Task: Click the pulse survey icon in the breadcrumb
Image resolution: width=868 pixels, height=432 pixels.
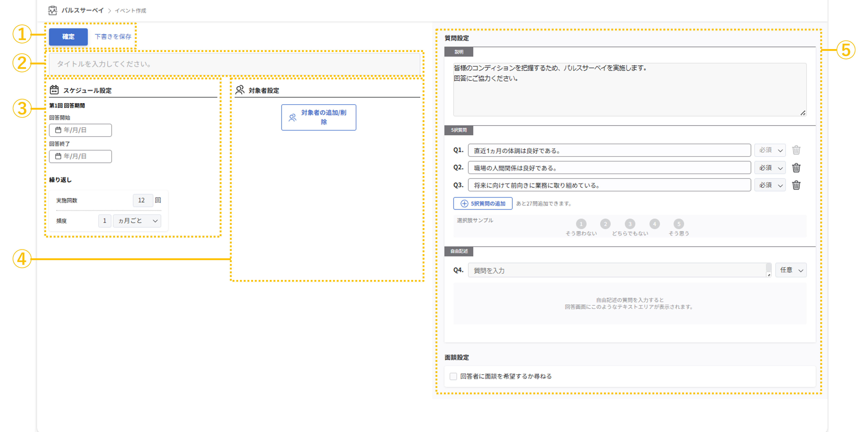Action: (x=53, y=10)
